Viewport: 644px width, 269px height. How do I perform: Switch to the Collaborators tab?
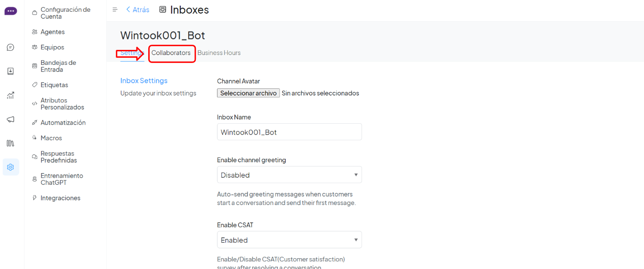tap(171, 53)
